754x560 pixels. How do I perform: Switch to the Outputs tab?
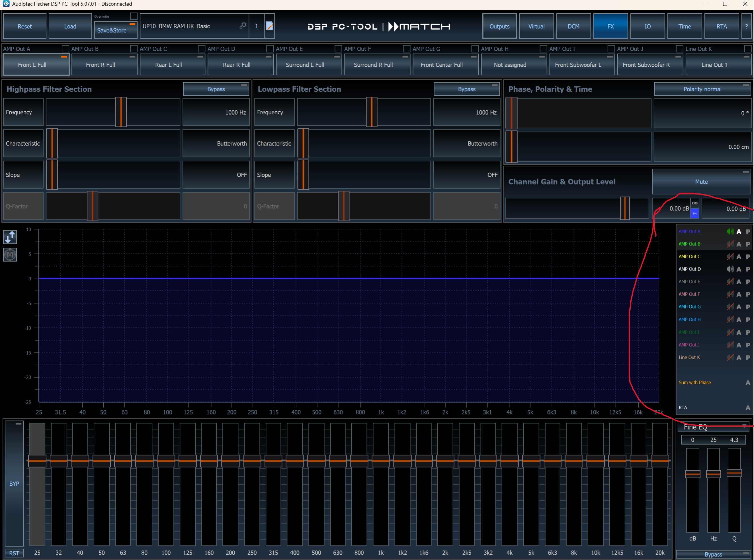tap(499, 26)
